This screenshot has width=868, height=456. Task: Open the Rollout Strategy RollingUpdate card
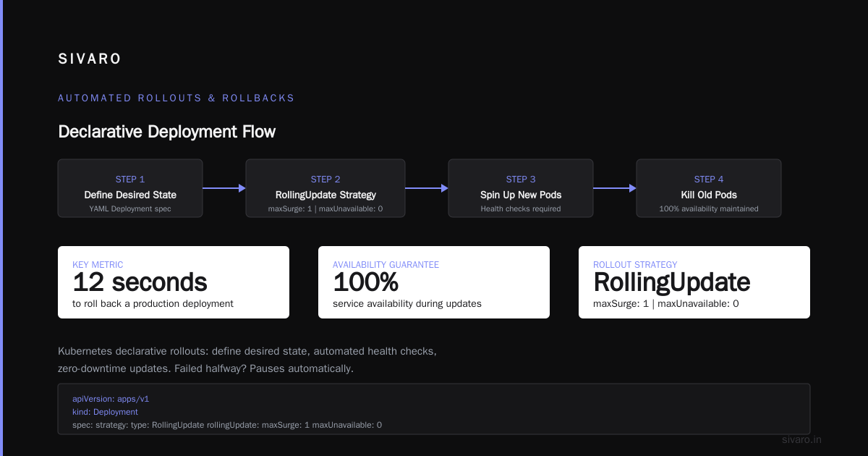(x=694, y=282)
